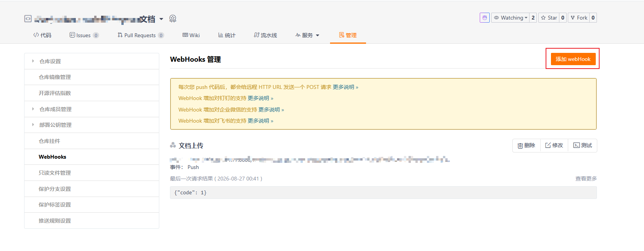Open the 统计 tab
Viewport: 644px width, 251px height.
(227, 35)
